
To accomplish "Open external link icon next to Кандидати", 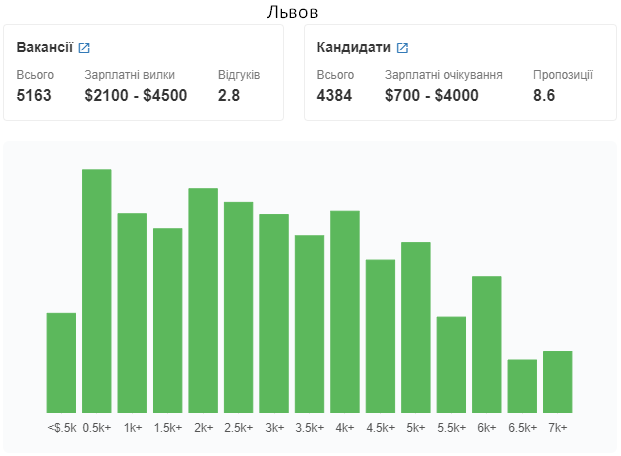I will pos(402,48).
